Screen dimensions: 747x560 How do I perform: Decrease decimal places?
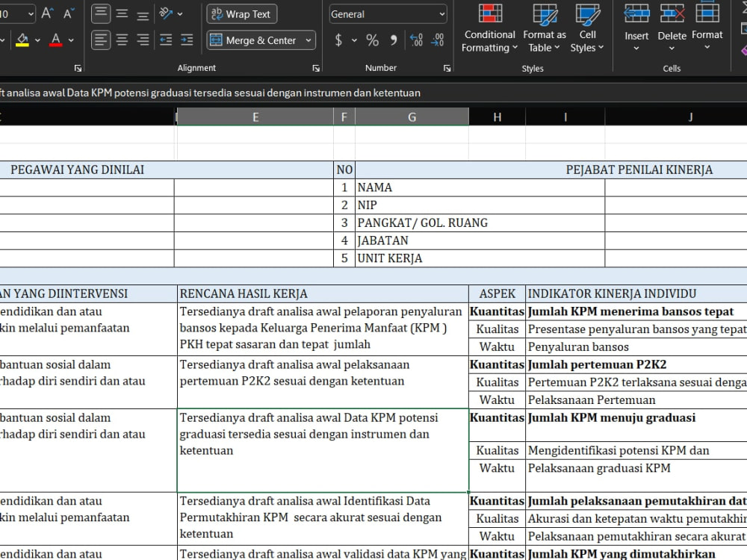437,40
